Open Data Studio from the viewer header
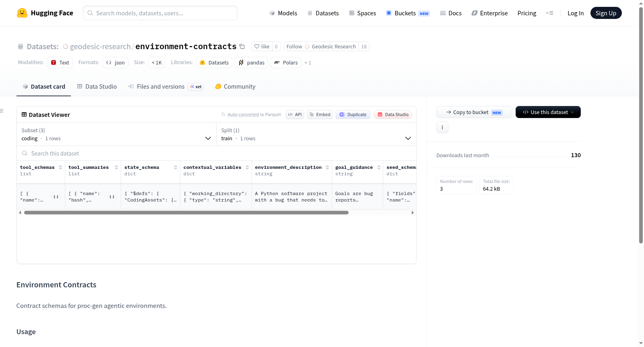 coord(393,114)
